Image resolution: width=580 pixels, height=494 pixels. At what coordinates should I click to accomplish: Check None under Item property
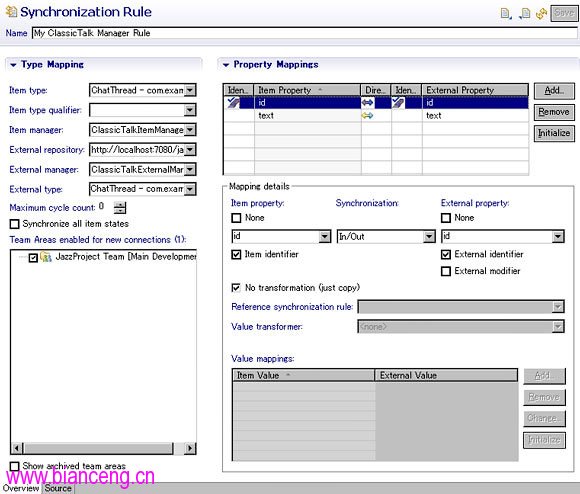(236, 218)
